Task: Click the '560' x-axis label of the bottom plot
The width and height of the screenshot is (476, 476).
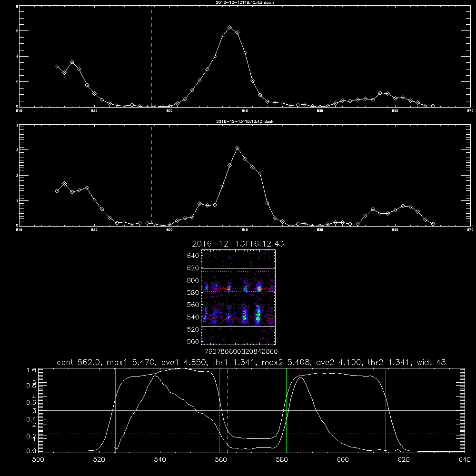Action: [x=221, y=460]
